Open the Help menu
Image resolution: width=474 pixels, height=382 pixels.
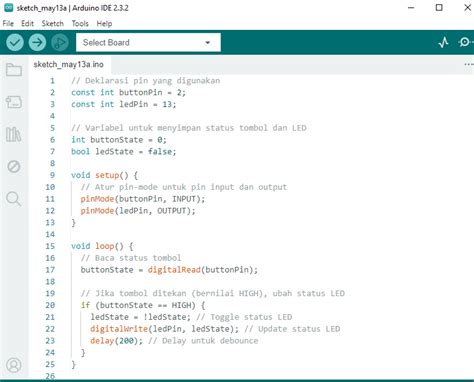(104, 24)
